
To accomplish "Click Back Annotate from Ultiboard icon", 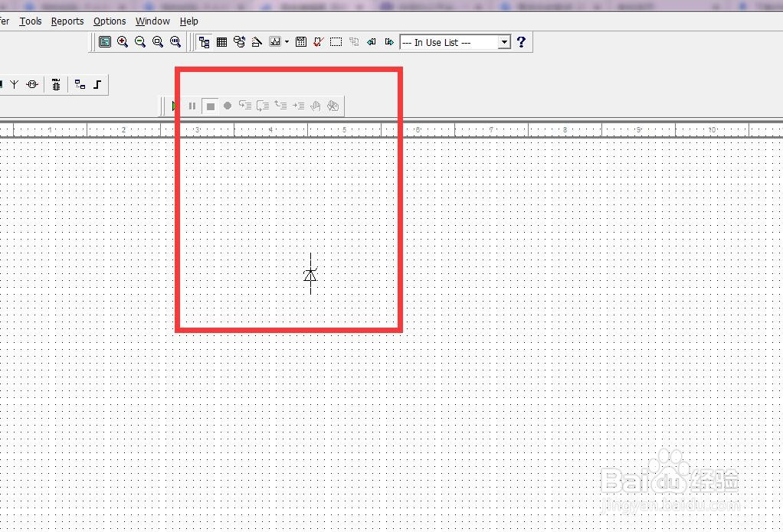I will point(371,42).
